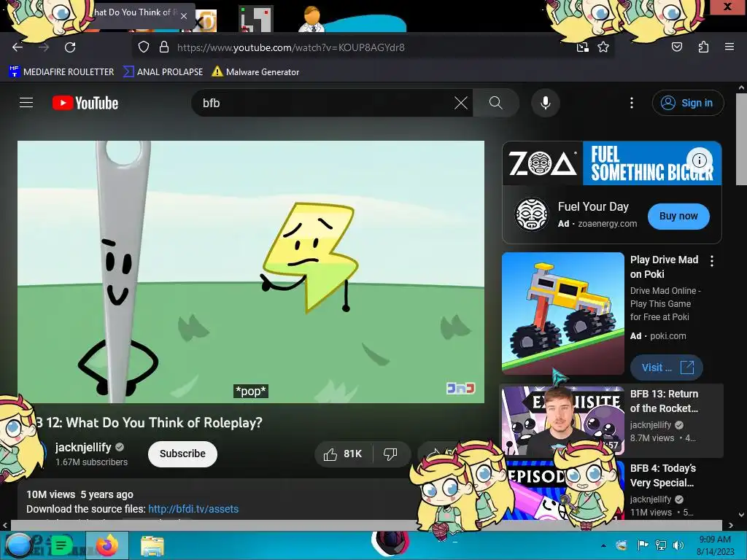Open the browser extensions puzzle icon

tap(703, 47)
